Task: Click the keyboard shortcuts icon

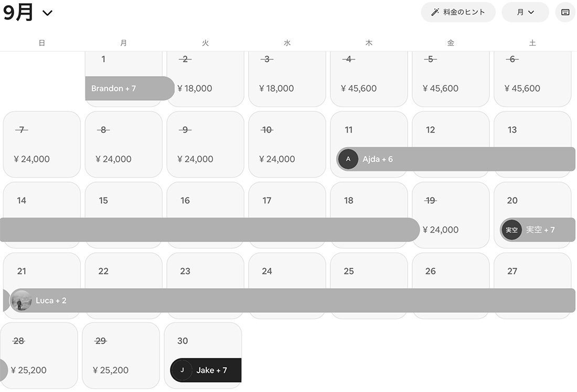Action: [565, 12]
